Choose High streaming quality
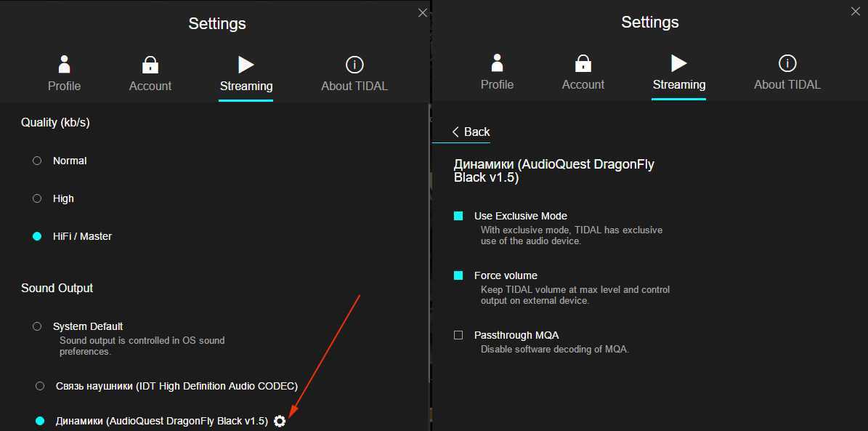The image size is (868, 431). click(37, 198)
